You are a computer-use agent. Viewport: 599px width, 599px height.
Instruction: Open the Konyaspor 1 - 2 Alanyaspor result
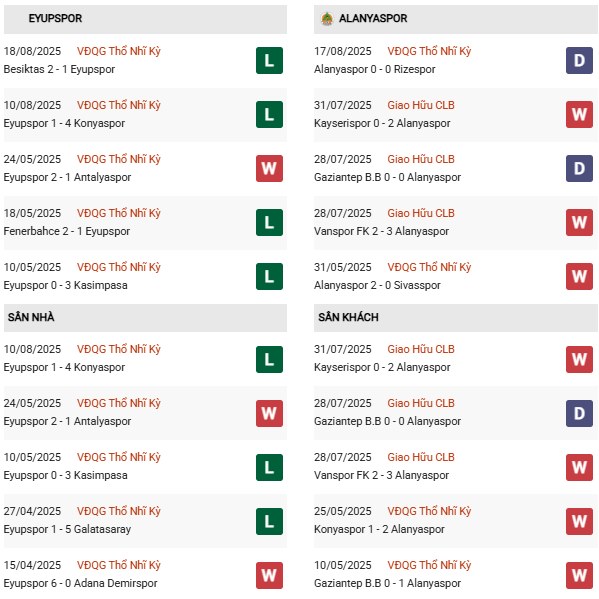[x=379, y=529]
